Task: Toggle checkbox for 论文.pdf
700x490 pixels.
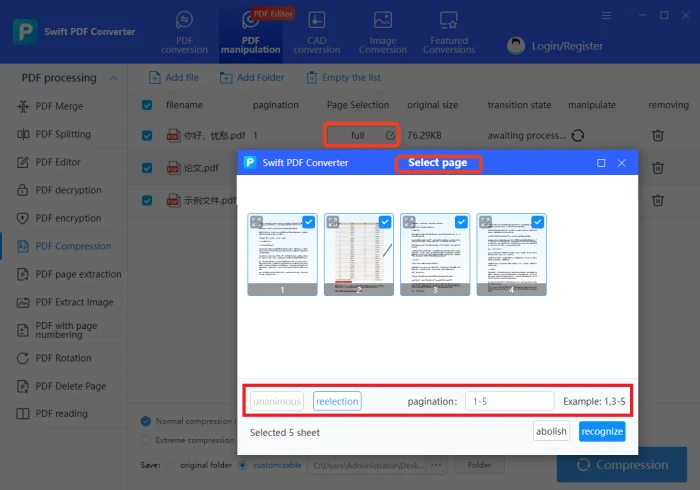Action: (x=147, y=168)
